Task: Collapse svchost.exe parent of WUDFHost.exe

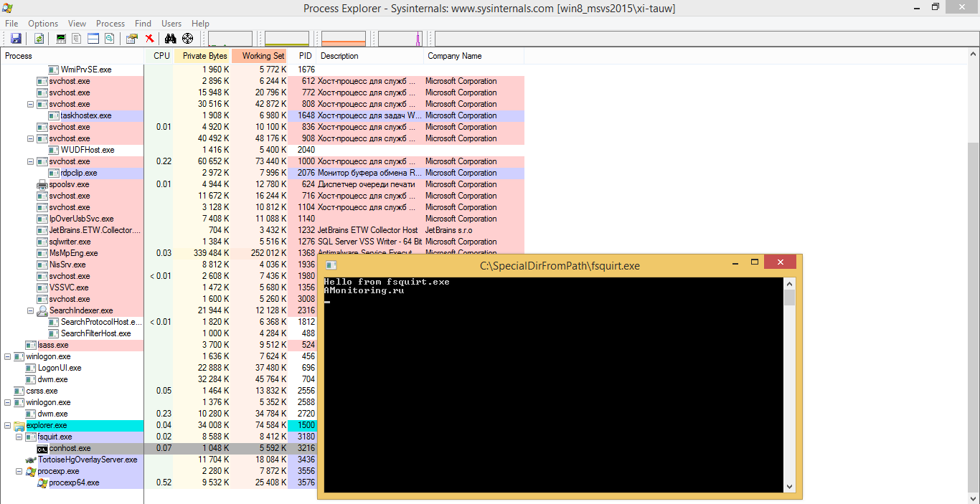Action: click(31, 138)
